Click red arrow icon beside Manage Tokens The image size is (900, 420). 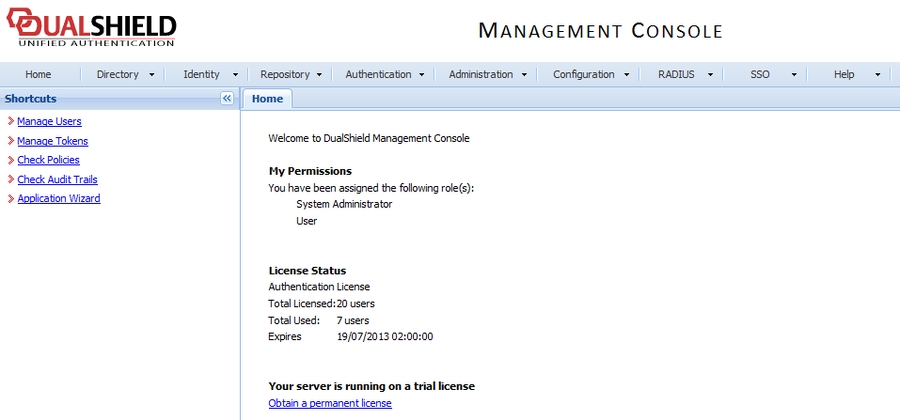click(x=10, y=141)
